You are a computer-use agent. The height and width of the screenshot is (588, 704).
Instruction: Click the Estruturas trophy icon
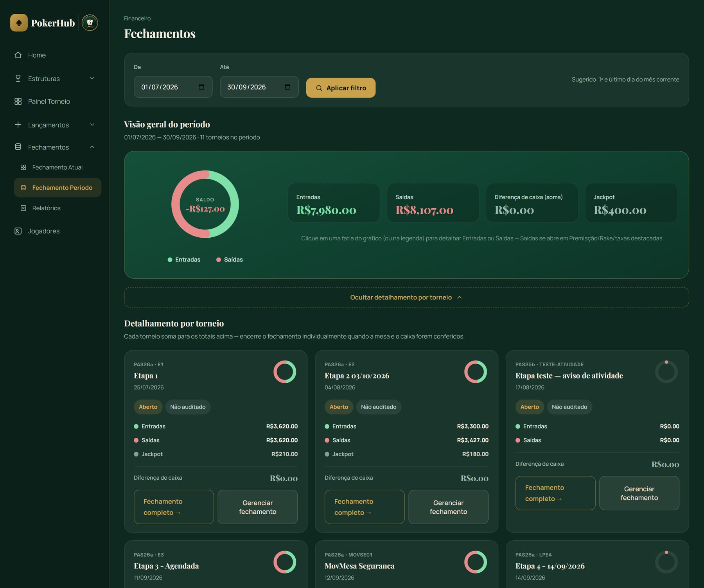(18, 78)
